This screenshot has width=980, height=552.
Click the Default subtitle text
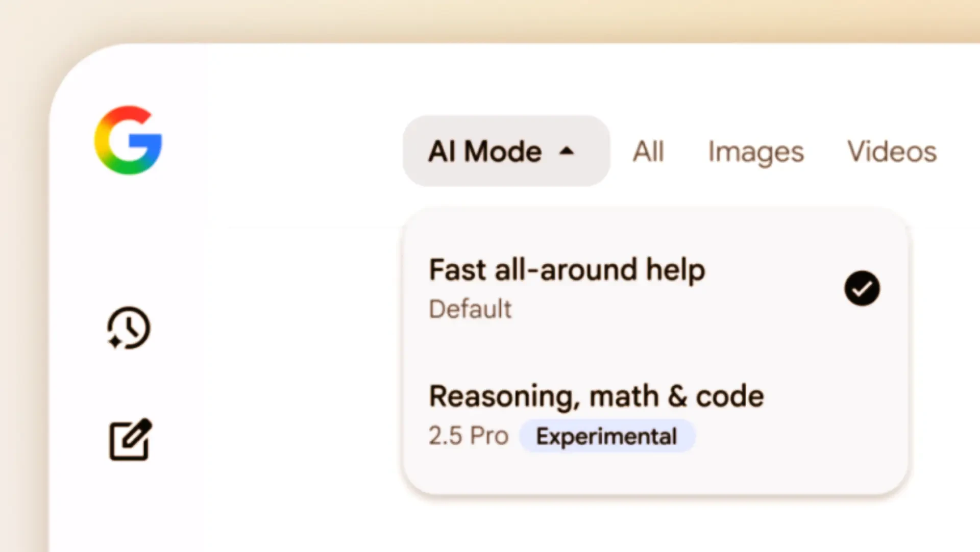(470, 309)
